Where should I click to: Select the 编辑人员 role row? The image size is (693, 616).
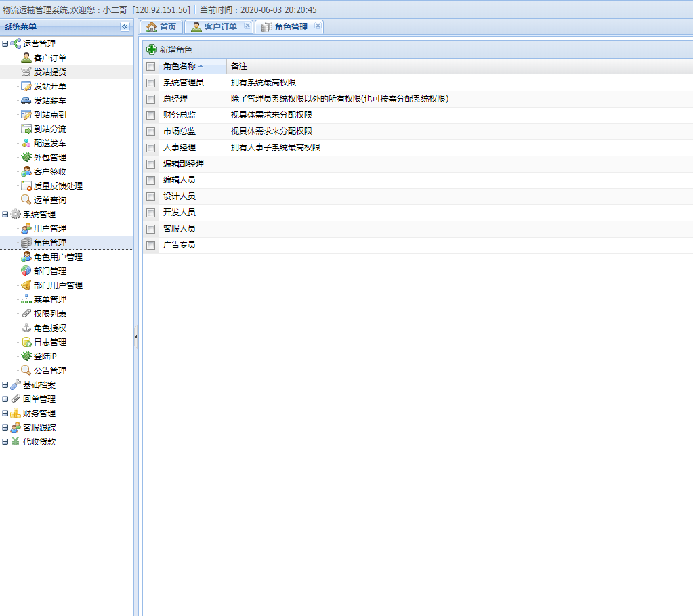(x=418, y=180)
